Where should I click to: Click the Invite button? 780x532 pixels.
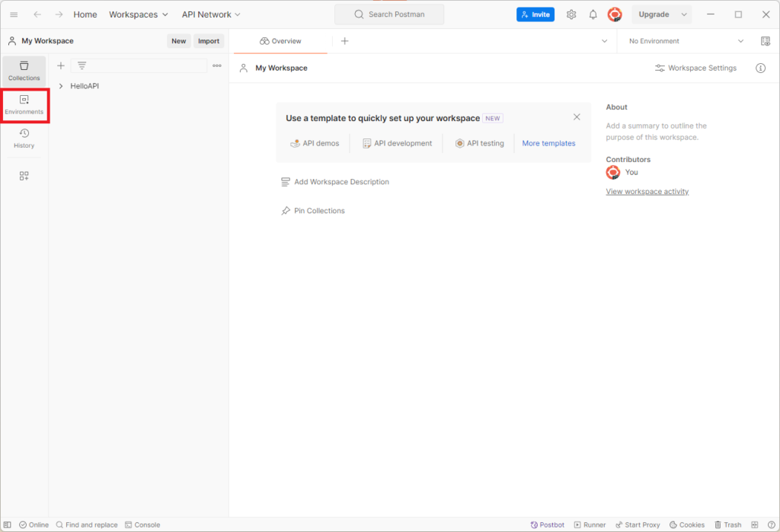[535, 14]
